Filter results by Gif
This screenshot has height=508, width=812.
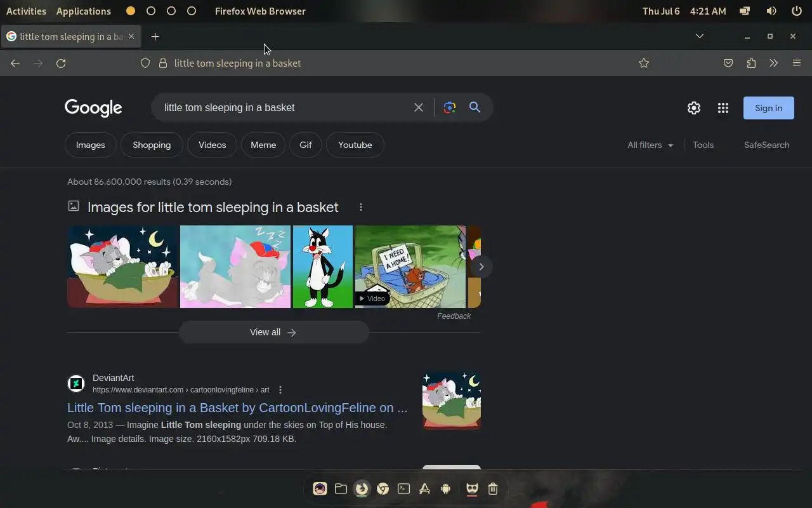(x=306, y=145)
